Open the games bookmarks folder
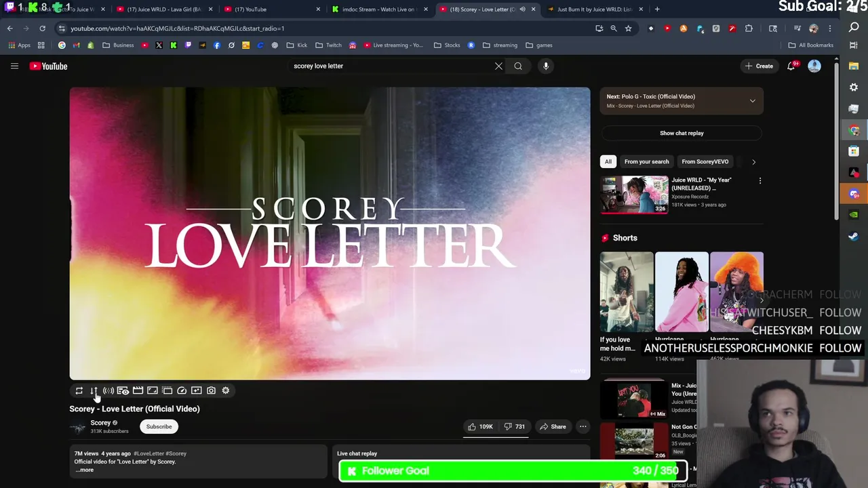This screenshot has height=488, width=868. coord(539,45)
